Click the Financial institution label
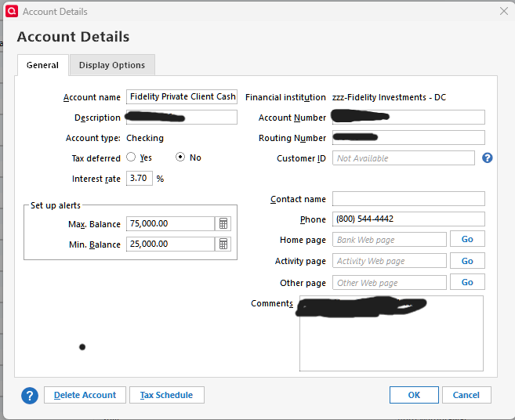This screenshot has width=515, height=420. (x=285, y=97)
